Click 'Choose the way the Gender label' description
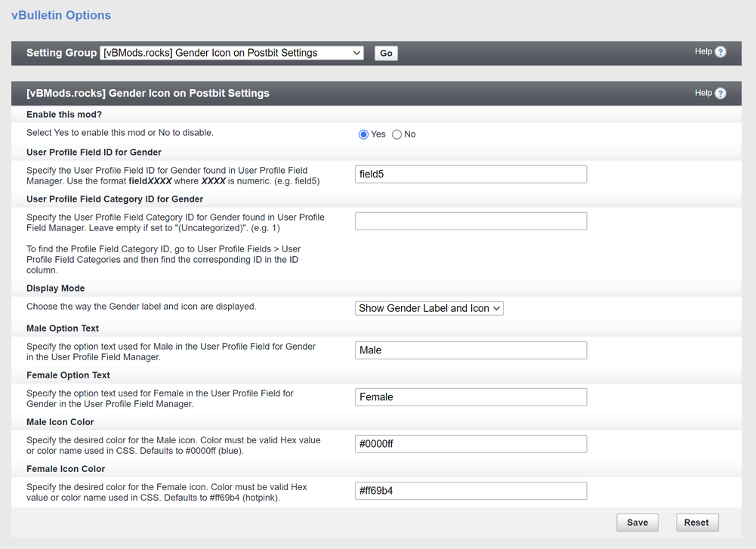Screen dimensions: 756x549 click(x=141, y=307)
